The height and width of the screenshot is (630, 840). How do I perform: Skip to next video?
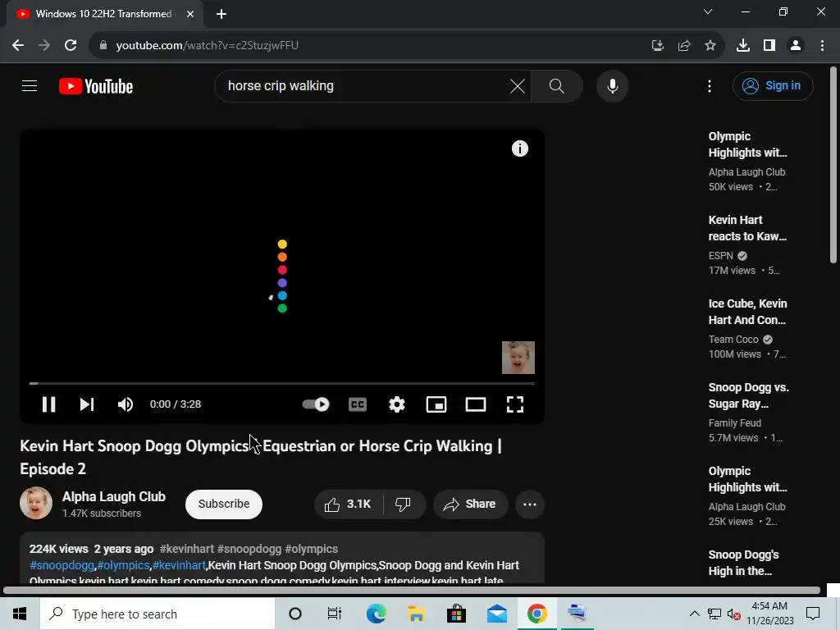[87, 404]
